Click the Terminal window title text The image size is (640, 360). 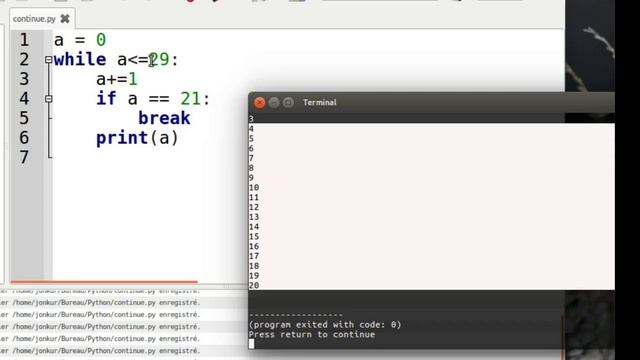tap(320, 102)
